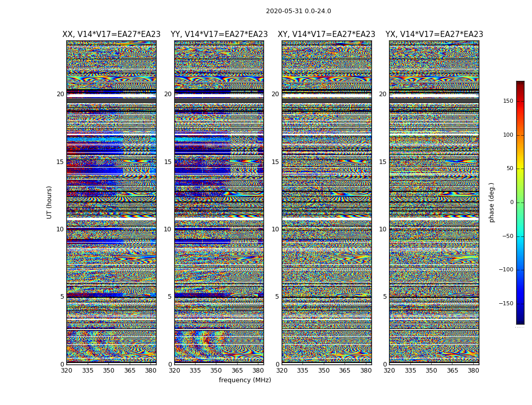Click the YY polarization phase plot

click(219, 202)
